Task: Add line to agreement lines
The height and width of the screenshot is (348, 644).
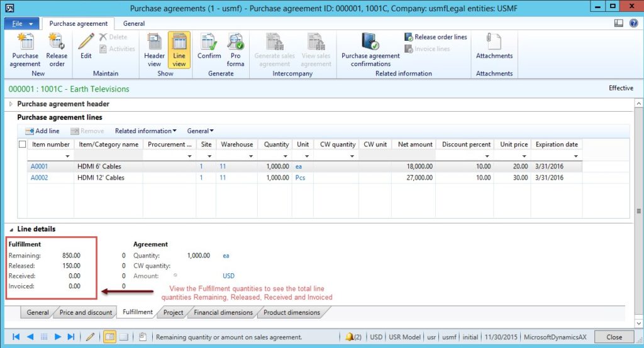Action: [x=42, y=131]
